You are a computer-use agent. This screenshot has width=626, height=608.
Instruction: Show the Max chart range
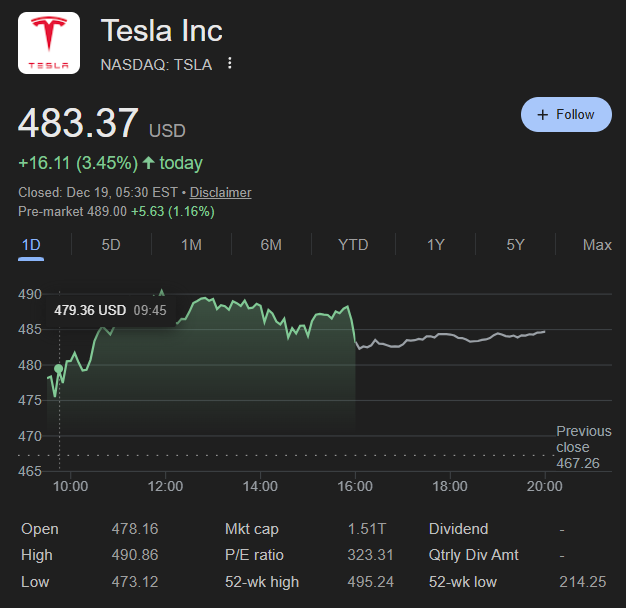(597, 245)
